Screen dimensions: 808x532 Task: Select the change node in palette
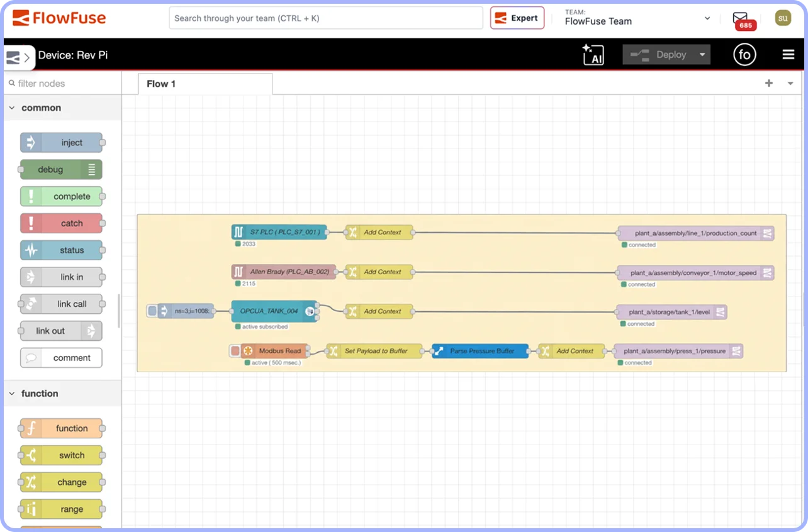pos(61,482)
